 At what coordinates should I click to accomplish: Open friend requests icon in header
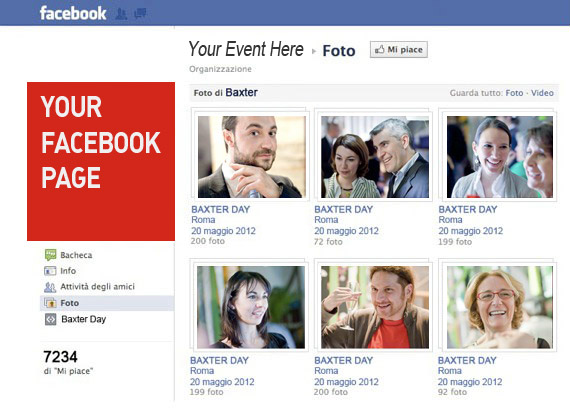121,14
